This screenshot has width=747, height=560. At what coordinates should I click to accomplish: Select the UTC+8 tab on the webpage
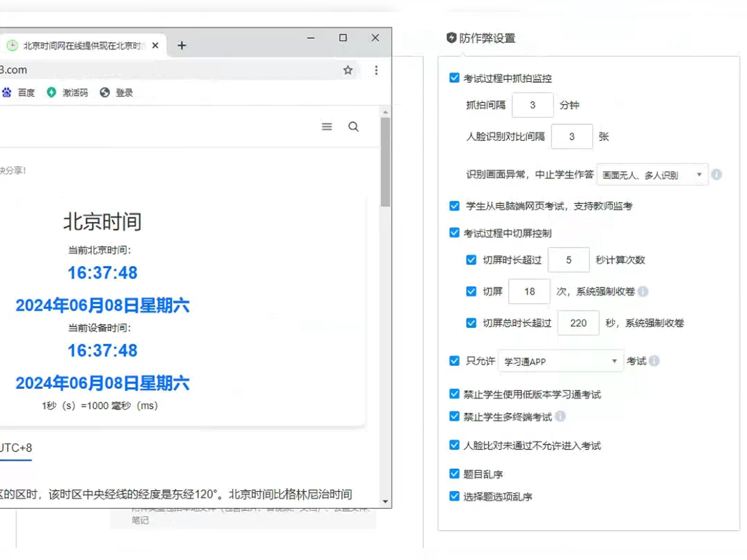pos(16,447)
